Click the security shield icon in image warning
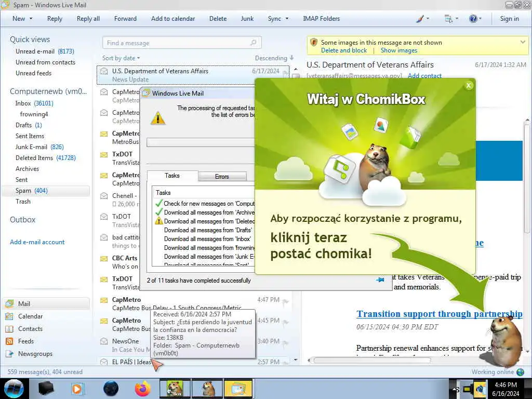 click(313, 43)
